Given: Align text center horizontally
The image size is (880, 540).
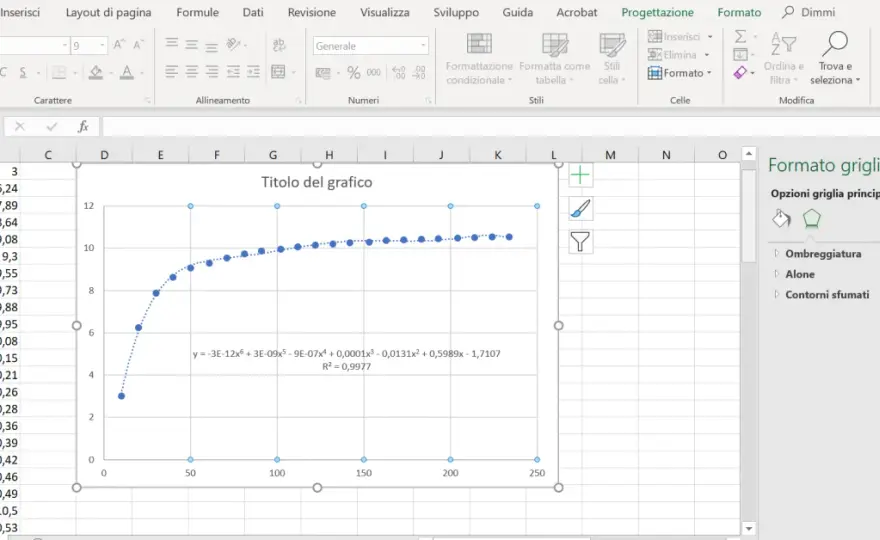Looking at the screenshot, I should tap(192, 72).
